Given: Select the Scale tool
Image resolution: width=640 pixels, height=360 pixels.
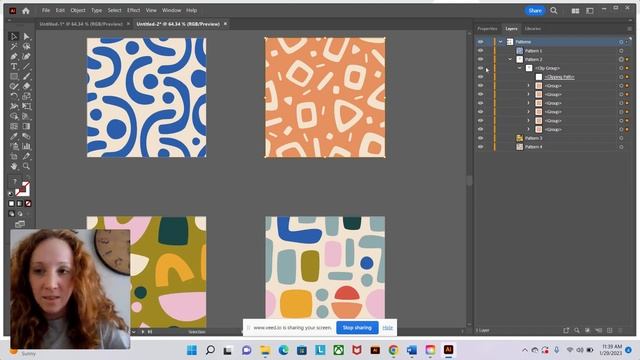Looking at the screenshot, I should pyautogui.click(x=27, y=96).
